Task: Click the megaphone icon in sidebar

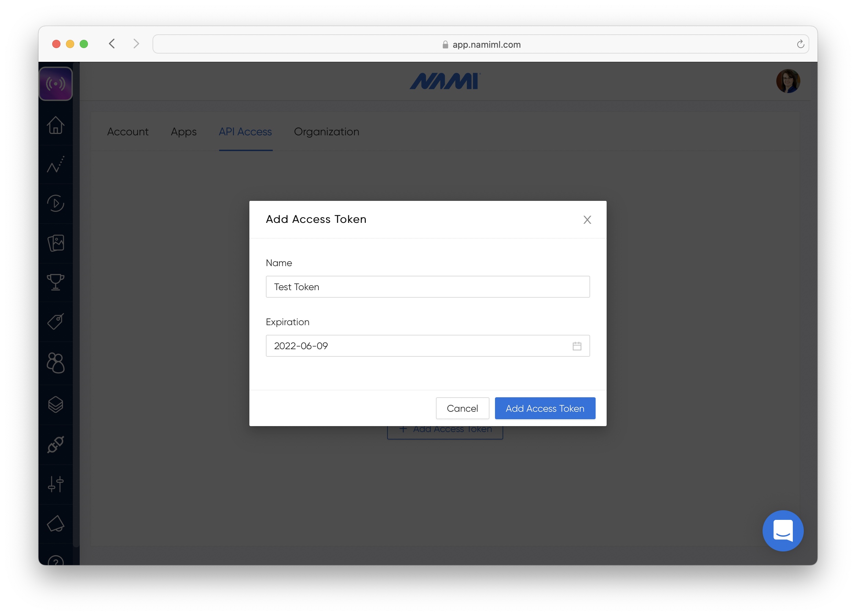Action: (x=56, y=524)
